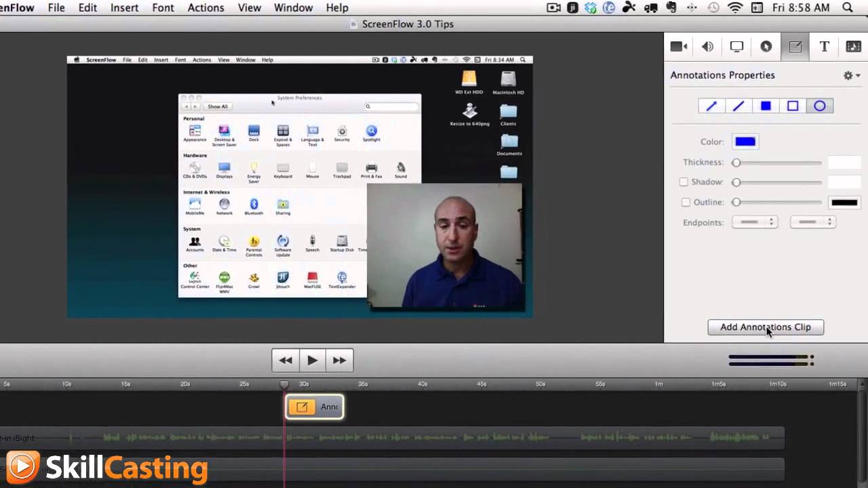868x488 pixels.
Task: Open the first Endpoints dropdown
Action: [x=755, y=222]
